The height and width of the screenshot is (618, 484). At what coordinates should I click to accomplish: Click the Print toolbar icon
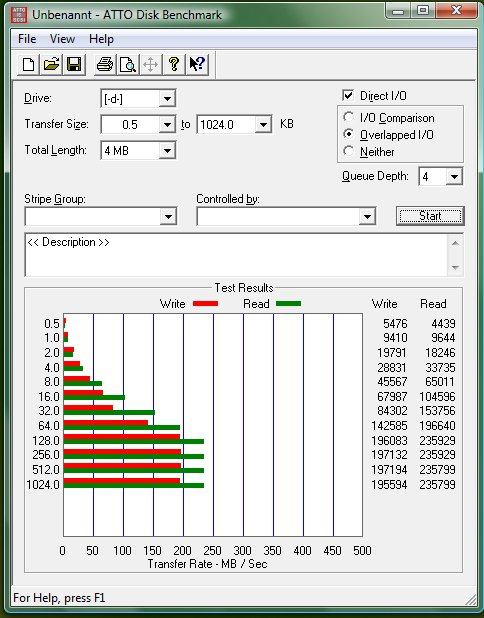tap(105, 64)
